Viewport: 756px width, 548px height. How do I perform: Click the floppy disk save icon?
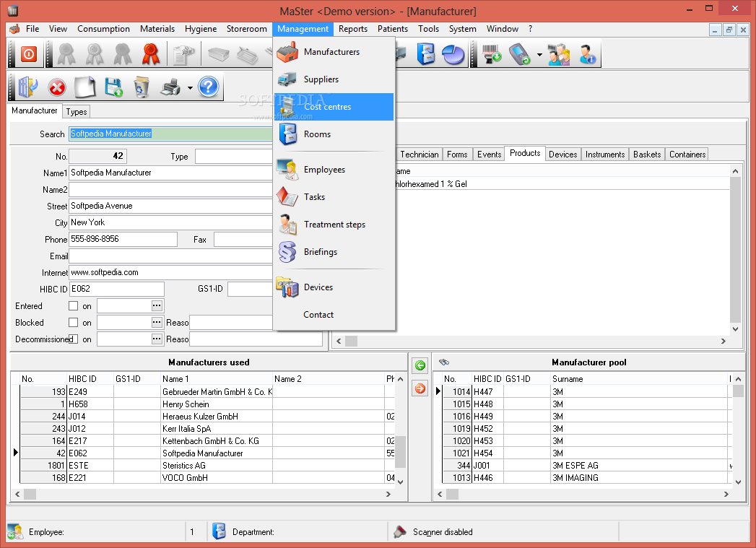click(x=114, y=87)
